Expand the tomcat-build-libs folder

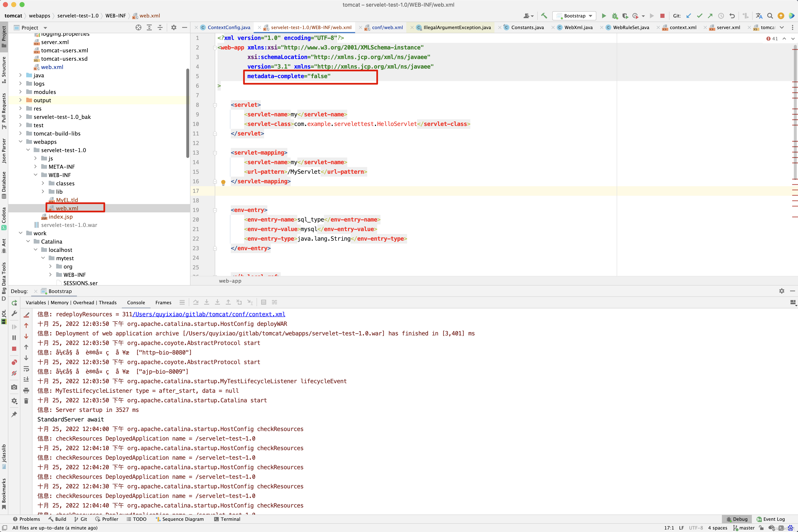point(20,133)
